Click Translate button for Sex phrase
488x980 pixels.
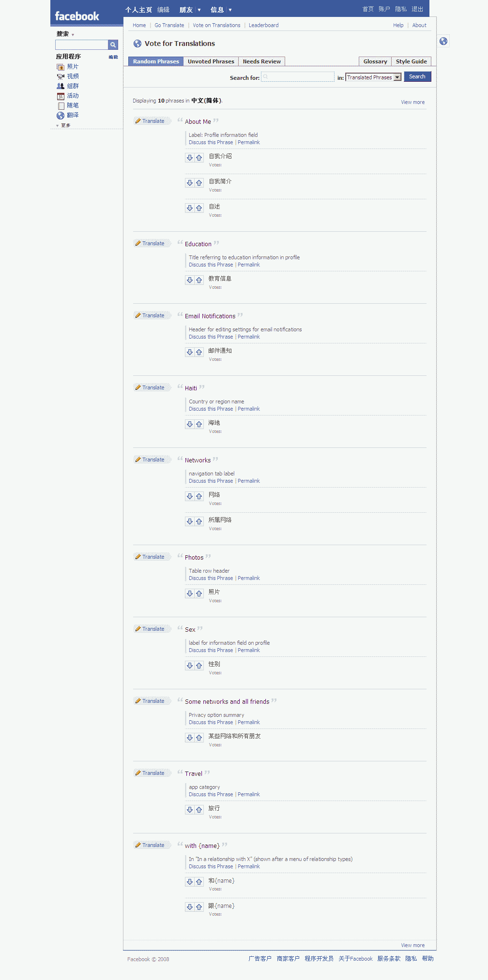[152, 629]
